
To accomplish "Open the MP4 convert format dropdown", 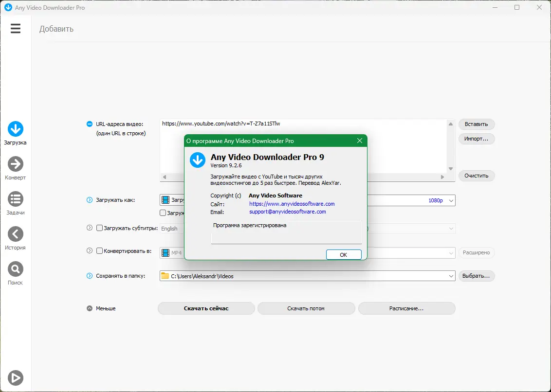I will tap(451, 253).
